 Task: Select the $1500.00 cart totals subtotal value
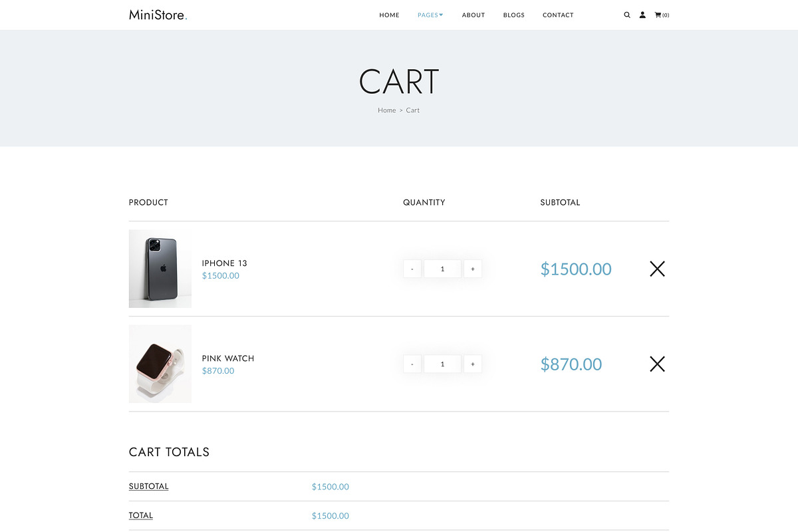[x=331, y=487]
